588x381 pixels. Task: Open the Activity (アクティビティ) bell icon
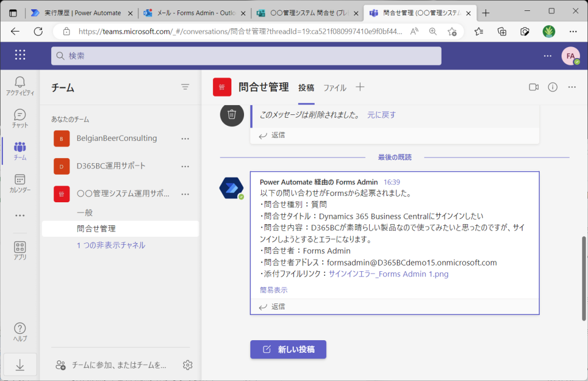pyautogui.click(x=20, y=86)
